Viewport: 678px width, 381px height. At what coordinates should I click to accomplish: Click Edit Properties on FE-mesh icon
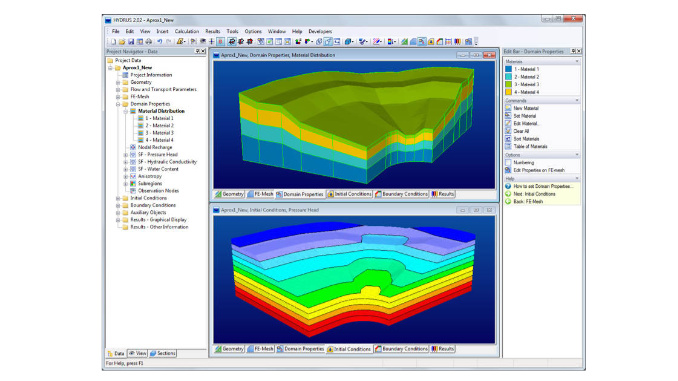(508, 170)
